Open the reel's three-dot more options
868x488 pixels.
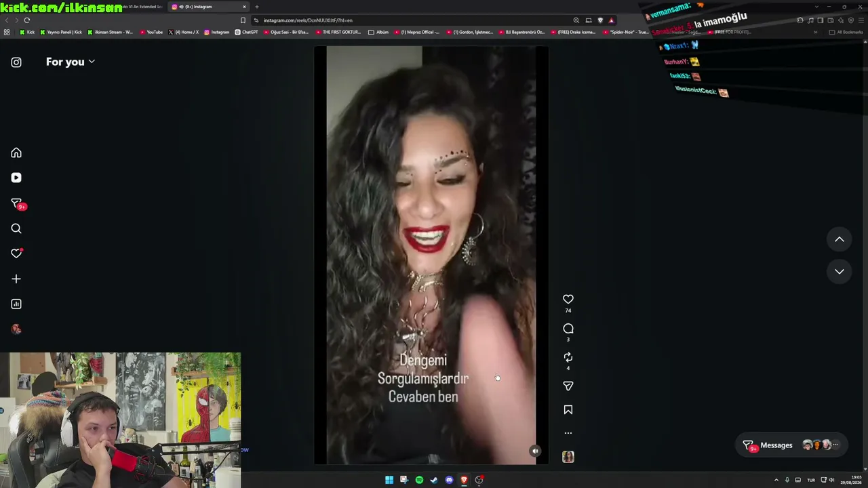coord(568,433)
